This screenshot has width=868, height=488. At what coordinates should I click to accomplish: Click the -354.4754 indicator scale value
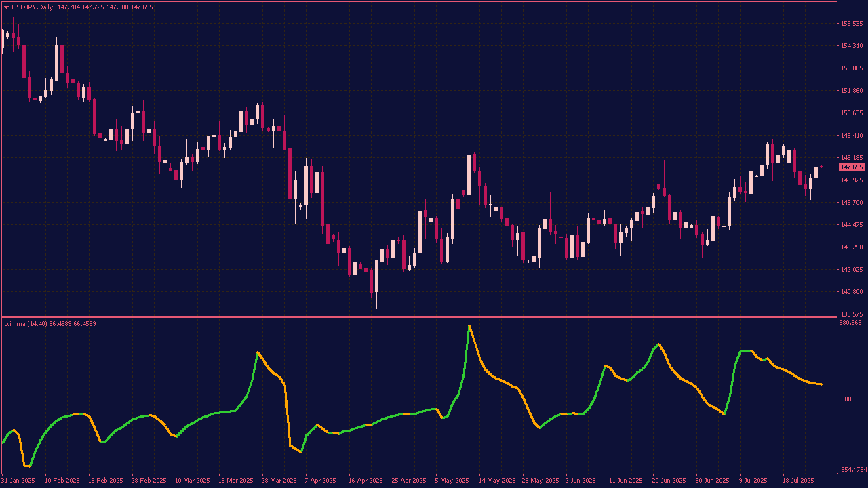(852, 470)
